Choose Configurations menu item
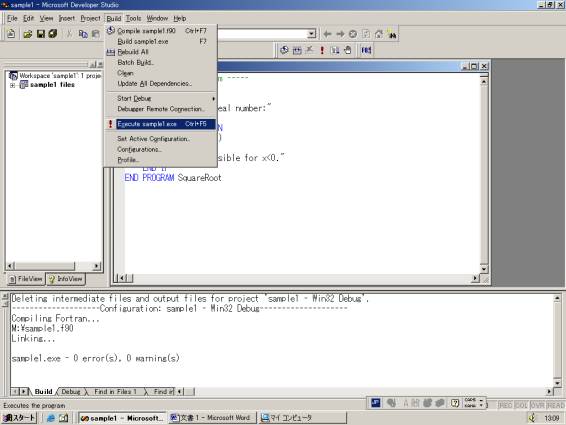 [x=161, y=149]
